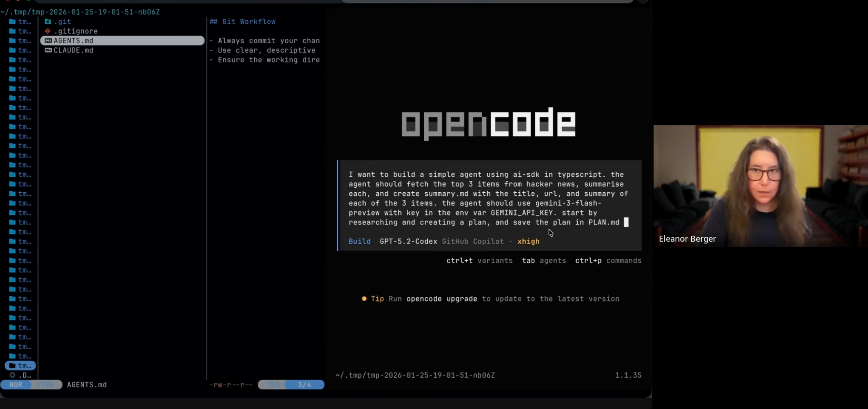Viewport: 868px width, 409px height.
Task: Click the .git folder icon
Action: click(48, 22)
